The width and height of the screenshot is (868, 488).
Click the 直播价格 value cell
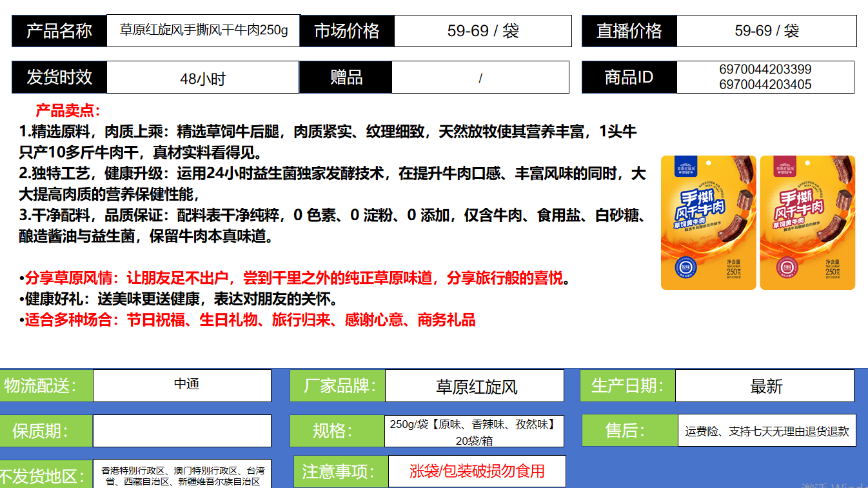[x=766, y=31]
